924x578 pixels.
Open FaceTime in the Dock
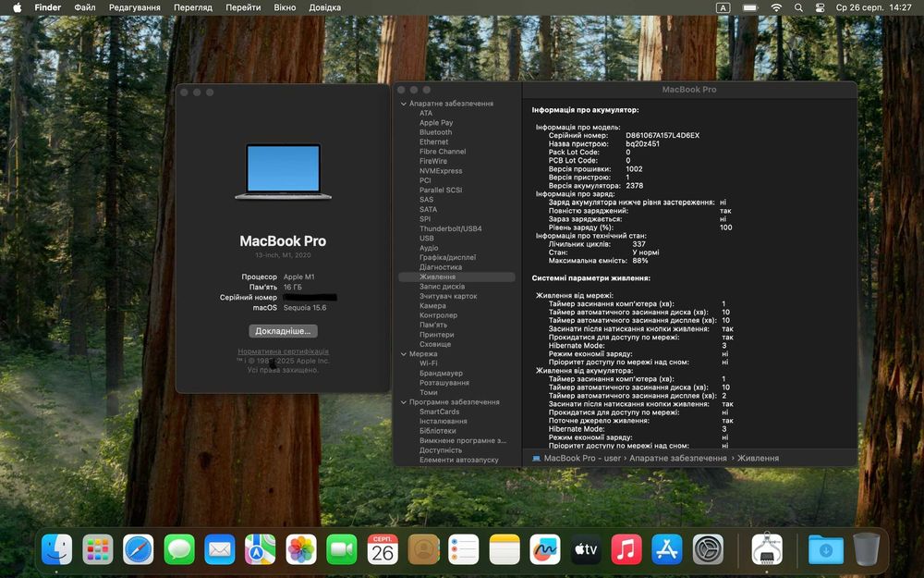(342, 549)
